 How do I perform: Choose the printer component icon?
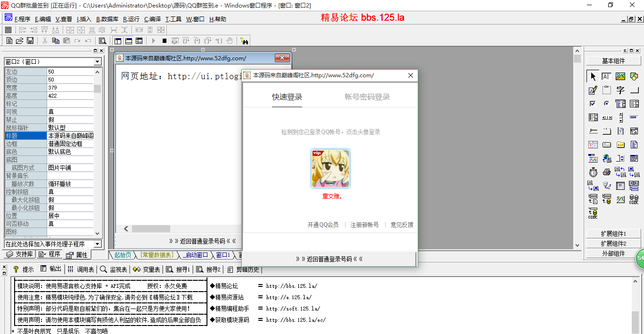606,172
